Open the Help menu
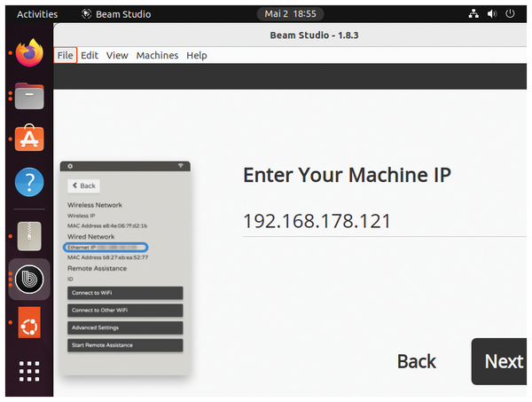The width and height of the screenshot is (532, 402). tap(197, 55)
